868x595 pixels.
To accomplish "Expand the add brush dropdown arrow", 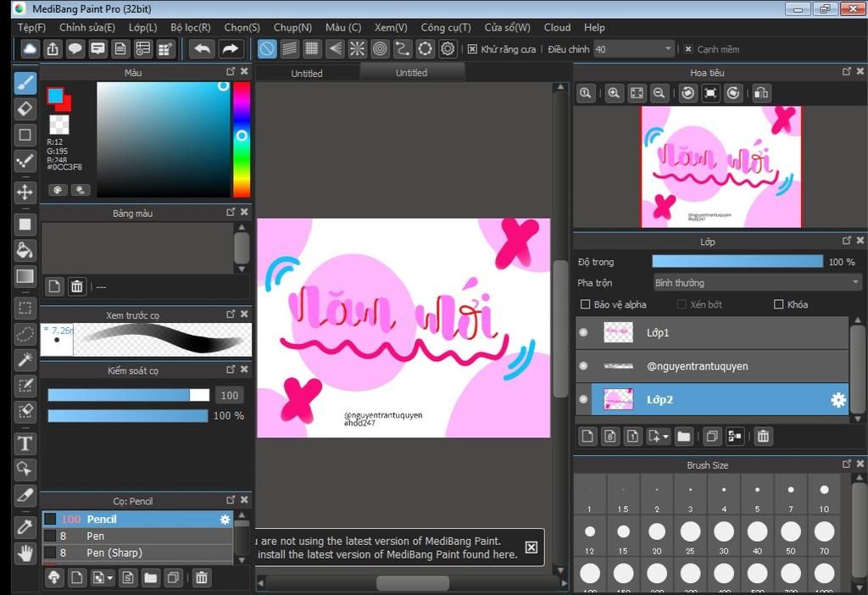I will point(110,578).
